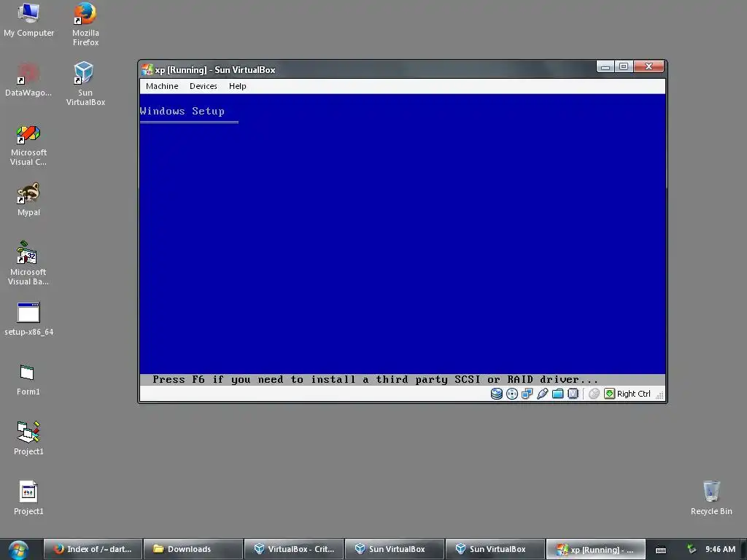Viewport: 747px width, 560px height.
Task: Click the keyboard icon in the system tray
Action: [x=661, y=550]
